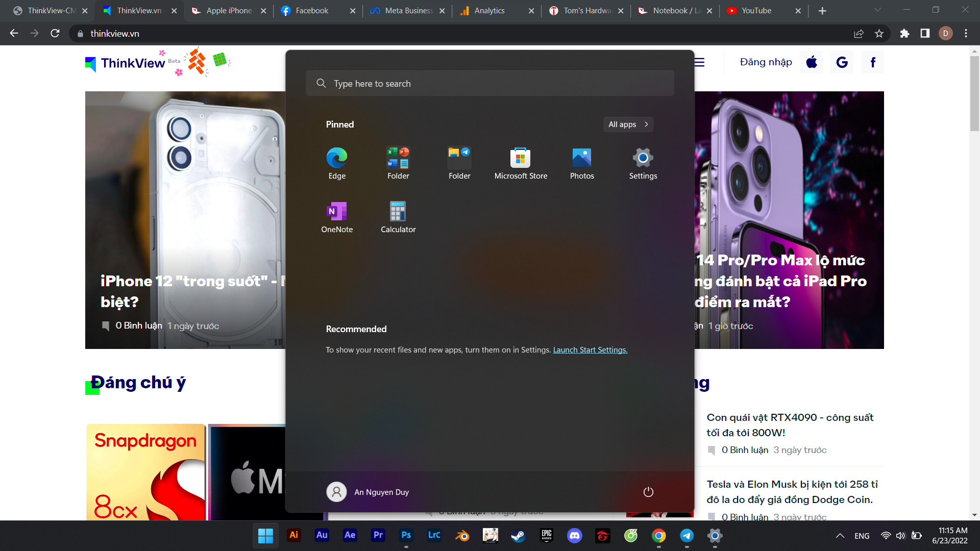The width and height of the screenshot is (980, 551).
Task: Go back in Chrome
Action: 14,33
